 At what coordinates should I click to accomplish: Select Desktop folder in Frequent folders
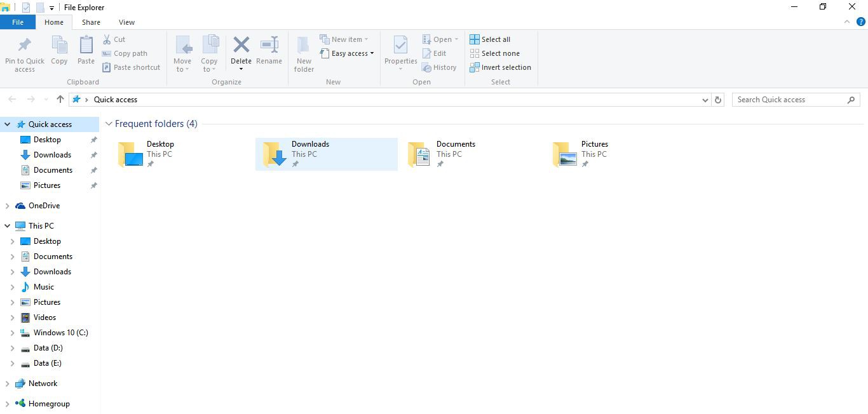click(x=182, y=154)
